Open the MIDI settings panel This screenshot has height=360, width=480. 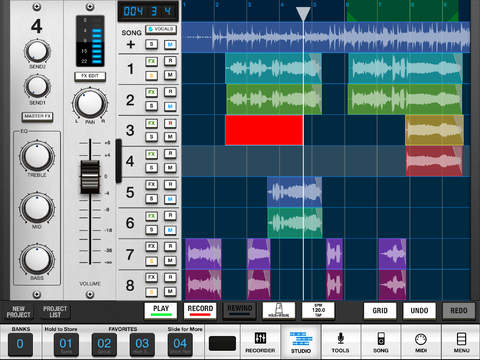[x=421, y=342]
